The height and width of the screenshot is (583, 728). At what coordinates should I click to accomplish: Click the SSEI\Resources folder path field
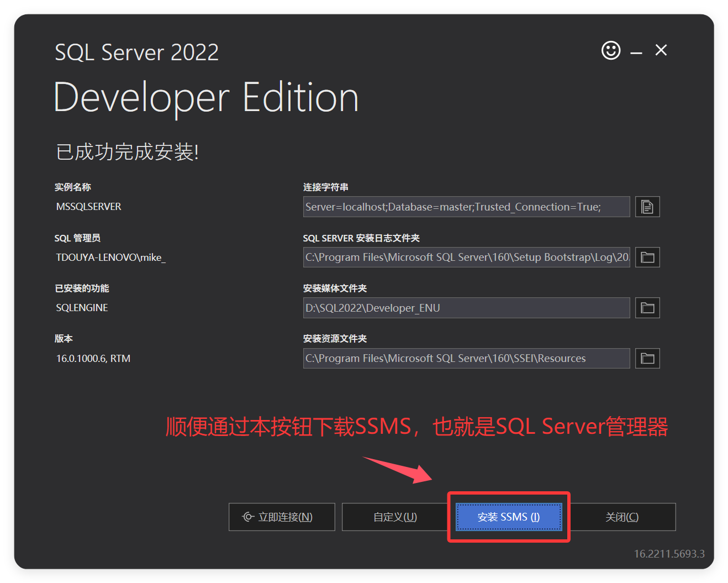[466, 358]
